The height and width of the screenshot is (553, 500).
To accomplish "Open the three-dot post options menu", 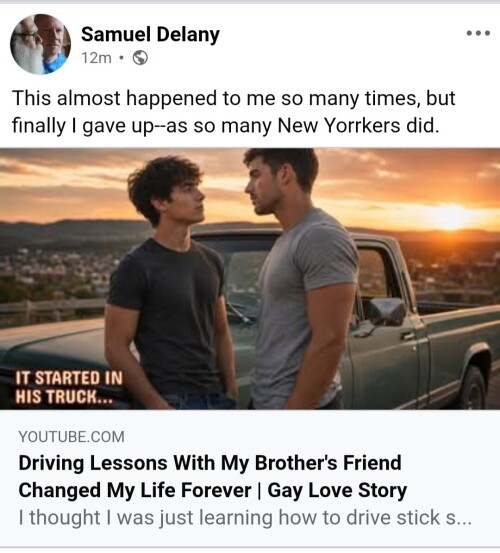I will [x=478, y=33].
